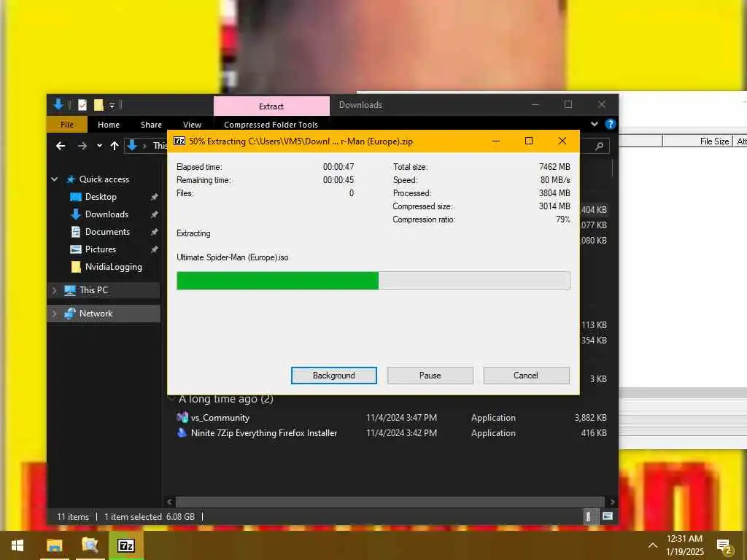
Task: Open Desktop from Quick access
Action: point(101,197)
